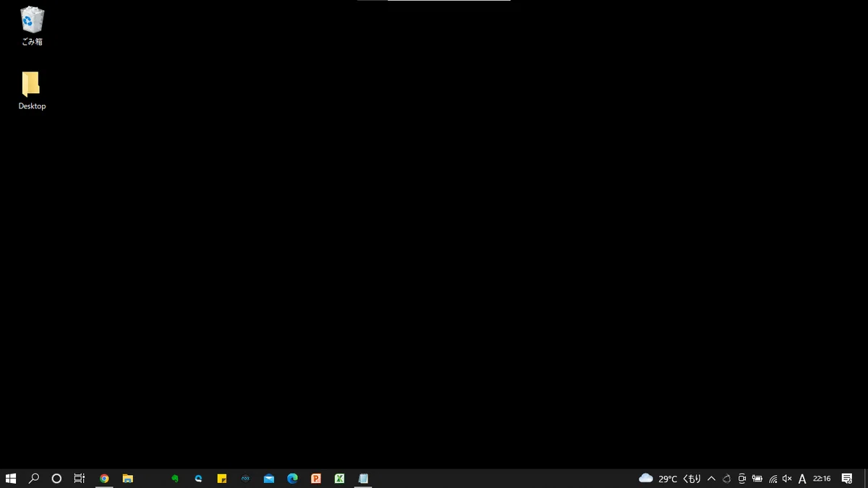Launch Evernote from the taskbar
Viewport: 868px width, 488px height.
(x=175, y=479)
